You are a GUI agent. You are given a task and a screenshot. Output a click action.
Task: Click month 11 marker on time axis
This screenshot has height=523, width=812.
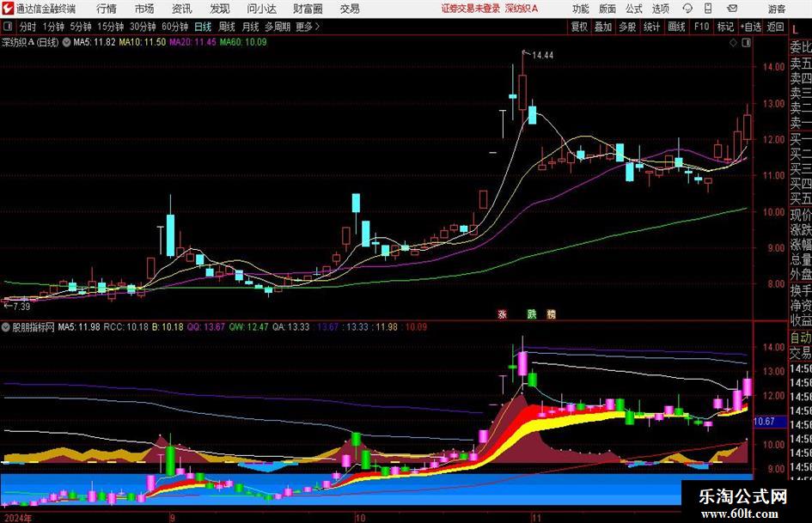(536, 518)
